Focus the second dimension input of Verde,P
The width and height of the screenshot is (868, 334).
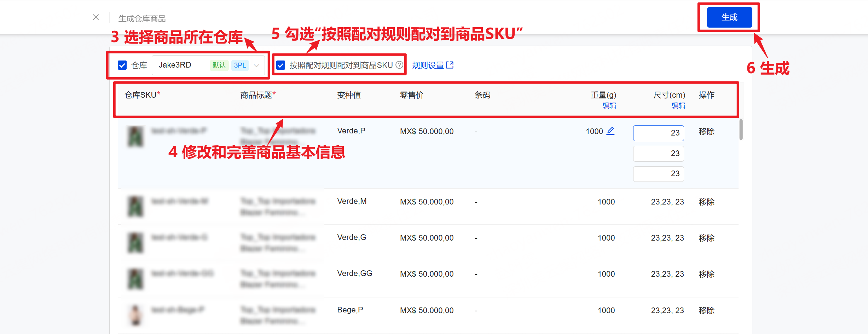pos(658,154)
